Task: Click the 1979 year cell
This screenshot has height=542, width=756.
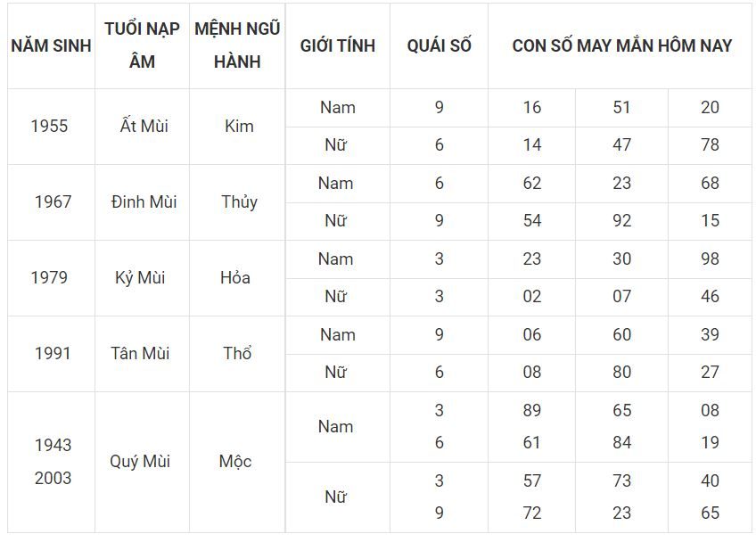Action: pyautogui.click(x=51, y=278)
